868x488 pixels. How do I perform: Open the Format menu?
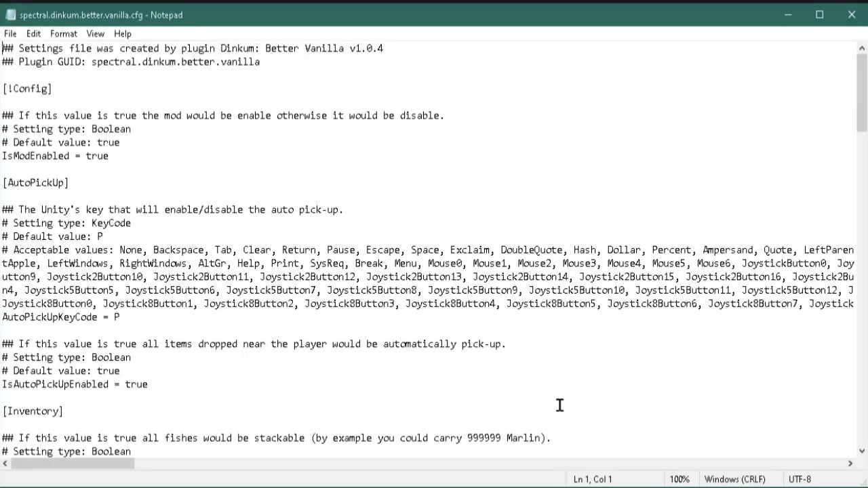(x=64, y=33)
